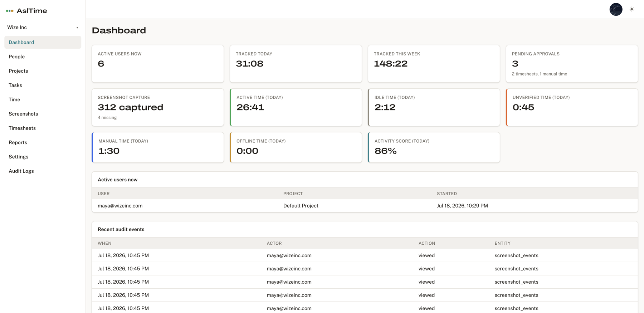Click the 'Active users now' table title

click(117, 180)
